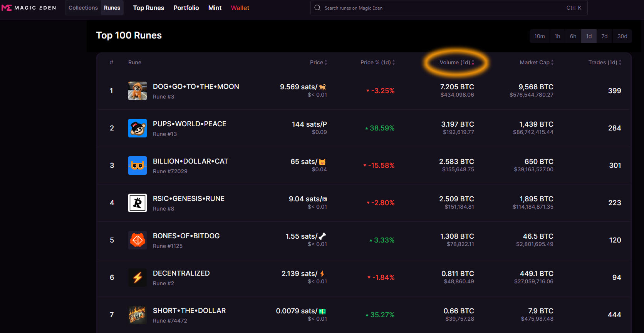Sort by Volume (1d) column
Image resolution: width=644 pixels, height=333 pixels.
(x=457, y=62)
